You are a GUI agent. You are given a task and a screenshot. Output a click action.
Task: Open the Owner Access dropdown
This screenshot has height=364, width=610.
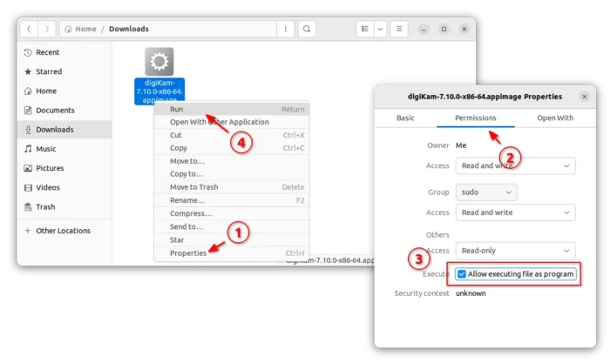516,165
